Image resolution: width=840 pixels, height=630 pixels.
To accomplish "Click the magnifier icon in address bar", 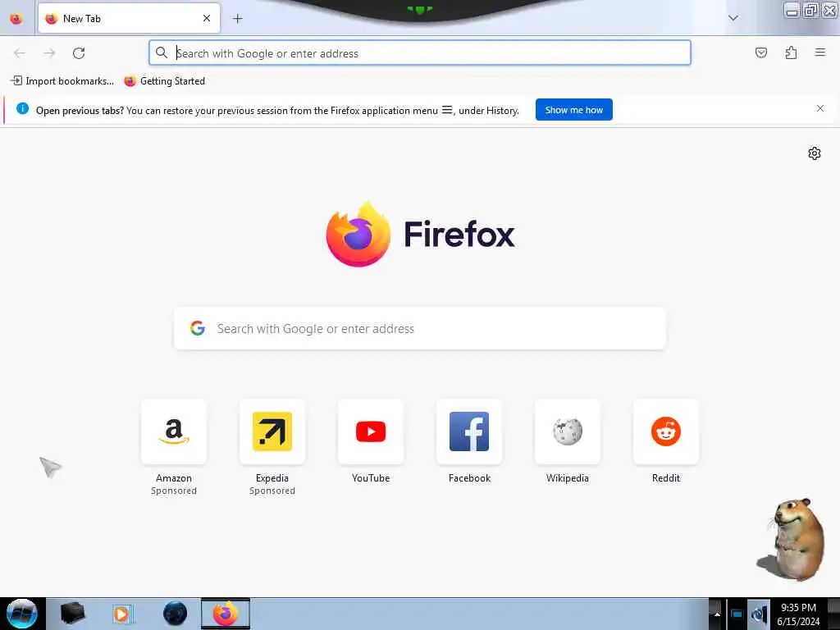I will (162, 52).
